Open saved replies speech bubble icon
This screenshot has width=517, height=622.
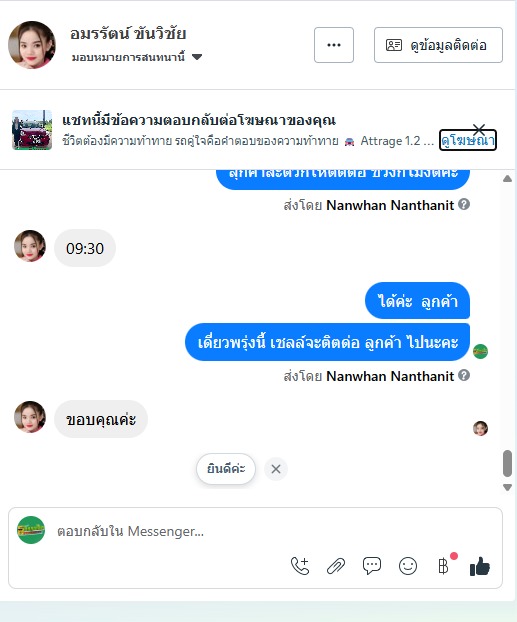[372, 566]
